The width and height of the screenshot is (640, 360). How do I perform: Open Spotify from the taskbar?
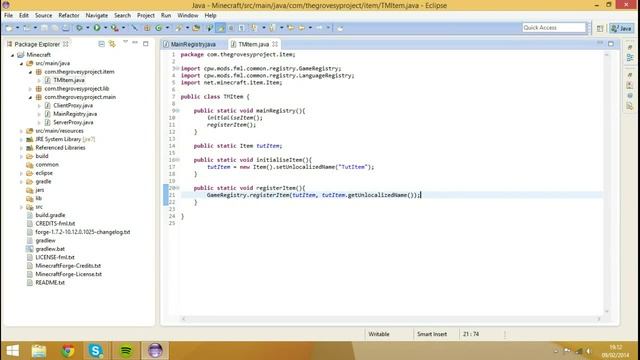coord(126,351)
